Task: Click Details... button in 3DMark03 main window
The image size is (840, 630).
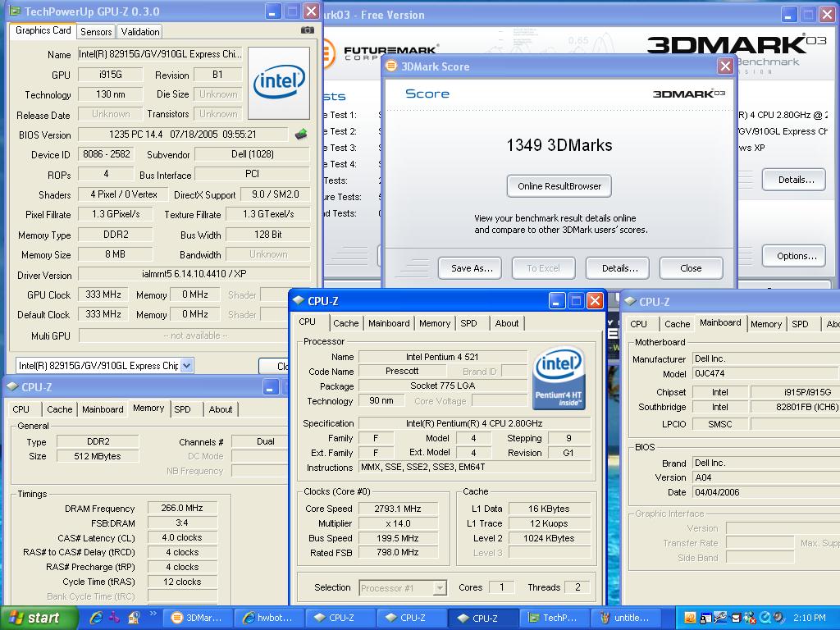Action: [796, 180]
